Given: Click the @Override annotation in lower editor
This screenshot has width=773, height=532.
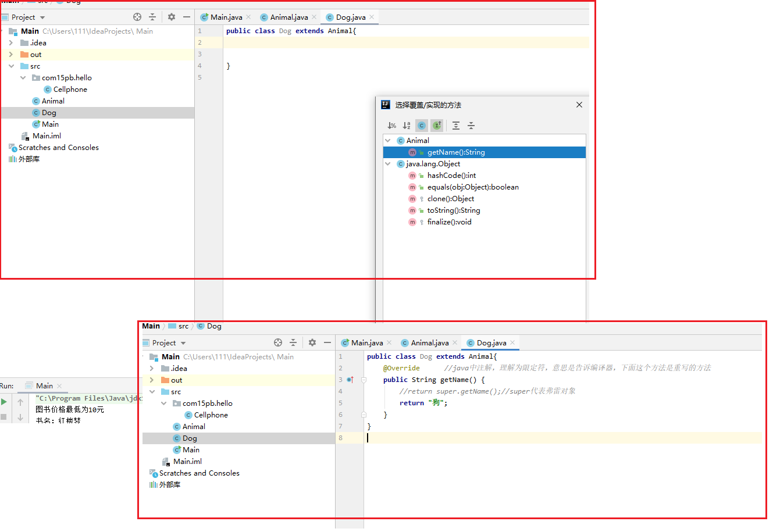Looking at the screenshot, I should (x=401, y=368).
